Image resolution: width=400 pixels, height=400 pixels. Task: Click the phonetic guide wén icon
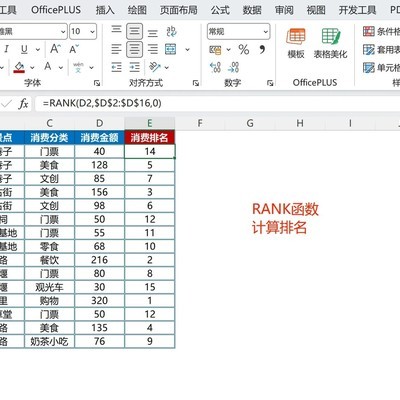(78, 67)
